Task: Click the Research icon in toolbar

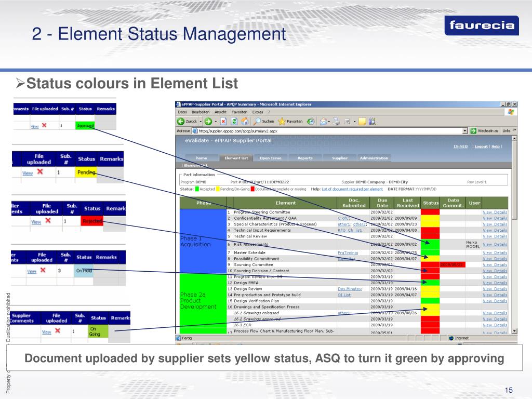Action: point(372,121)
